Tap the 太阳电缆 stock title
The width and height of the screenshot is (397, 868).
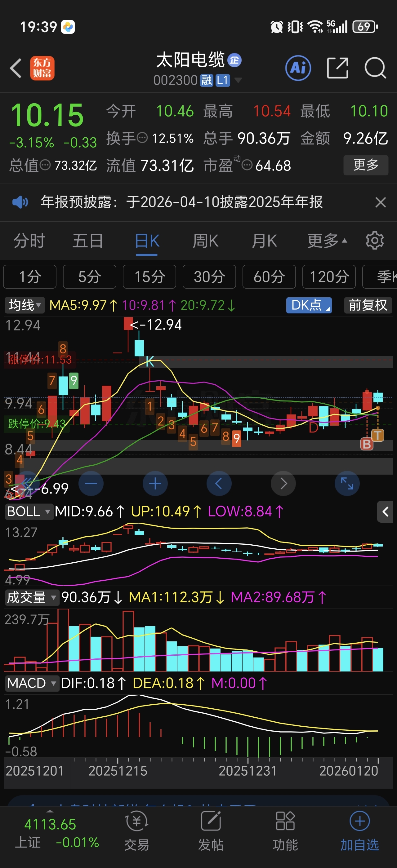tap(190, 60)
